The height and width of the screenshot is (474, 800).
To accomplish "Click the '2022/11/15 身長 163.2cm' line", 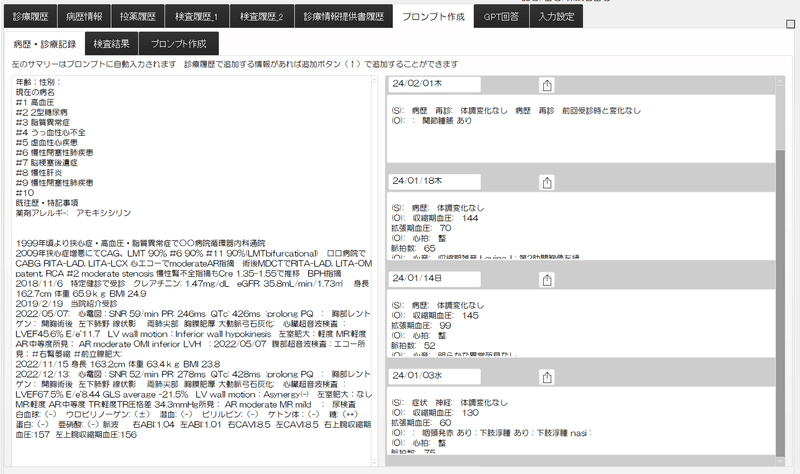I will click(x=118, y=364).
